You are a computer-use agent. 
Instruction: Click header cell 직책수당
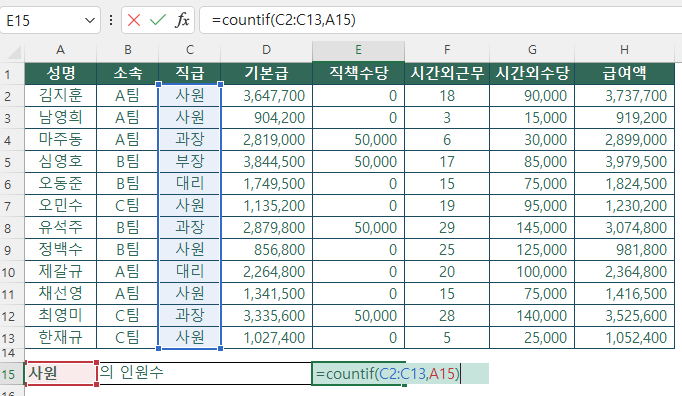click(358, 74)
